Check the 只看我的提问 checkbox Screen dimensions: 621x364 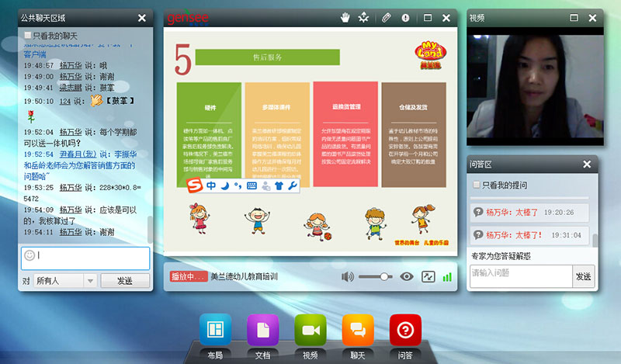tap(477, 185)
